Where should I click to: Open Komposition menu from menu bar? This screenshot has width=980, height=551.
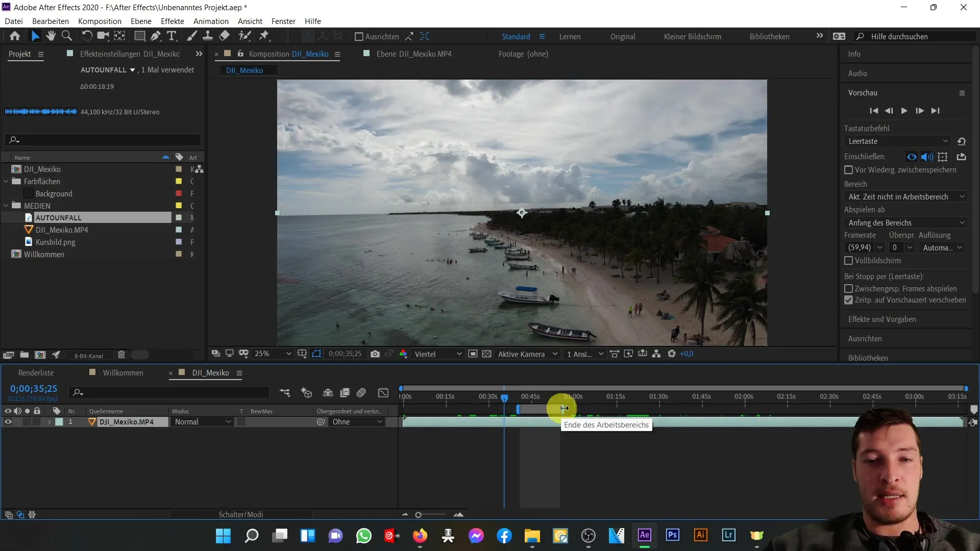click(x=100, y=21)
